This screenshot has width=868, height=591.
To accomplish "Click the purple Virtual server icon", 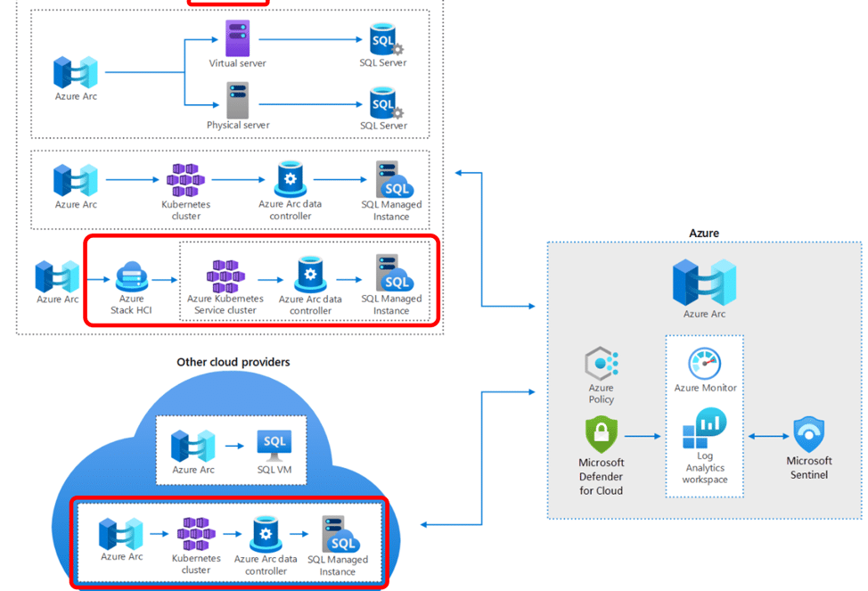I will coord(237,37).
